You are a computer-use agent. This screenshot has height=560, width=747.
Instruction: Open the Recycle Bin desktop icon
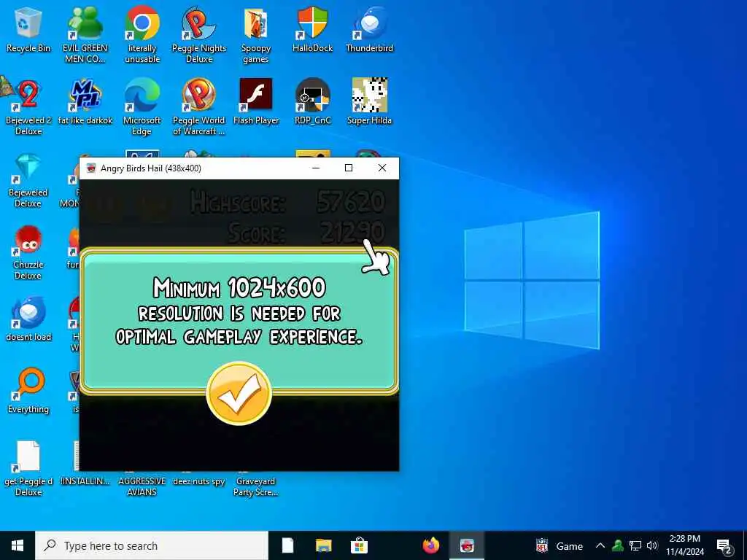[28, 29]
